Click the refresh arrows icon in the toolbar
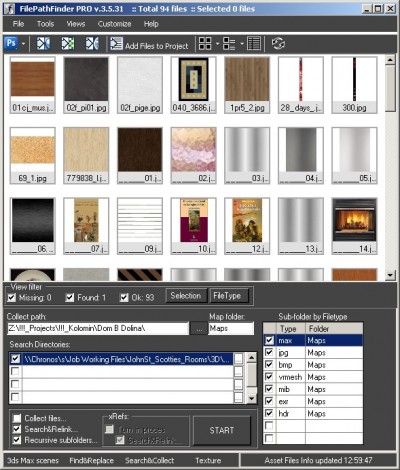Image resolution: width=400 pixels, height=470 pixels. point(278,44)
